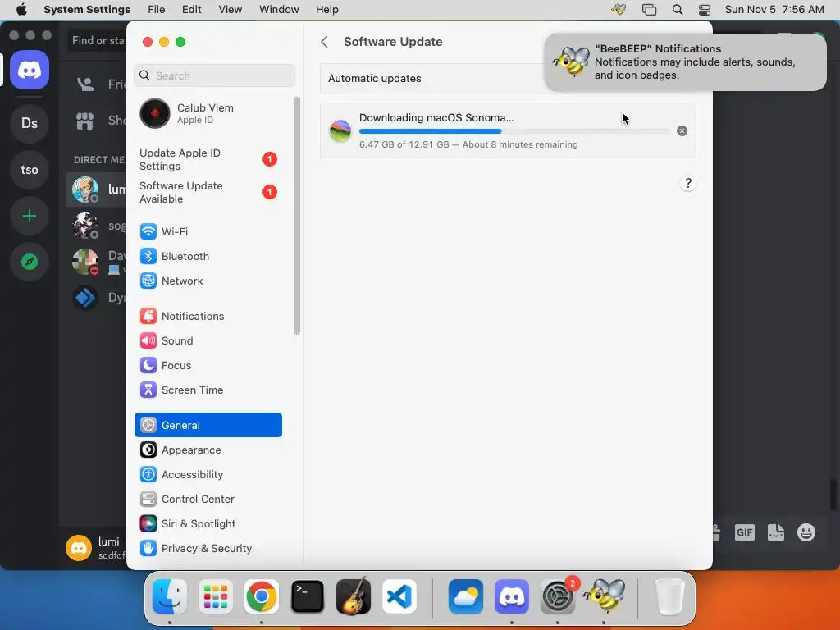The image size is (840, 630).
Task: Open Discord emoji picker
Action: click(x=806, y=532)
